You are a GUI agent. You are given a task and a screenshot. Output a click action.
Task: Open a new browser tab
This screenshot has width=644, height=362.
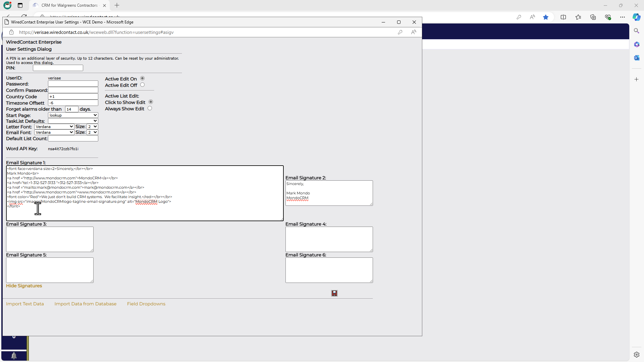pyautogui.click(x=117, y=5)
